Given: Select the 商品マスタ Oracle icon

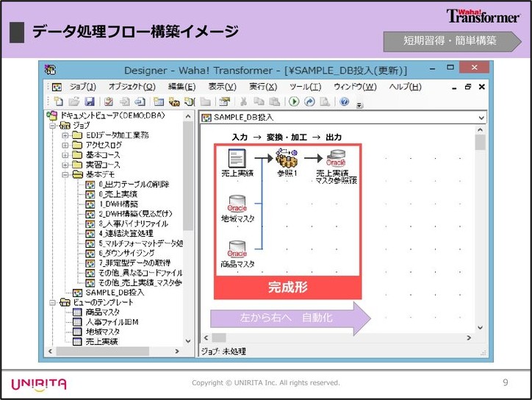Looking at the screenshot, I should tap(237, 249).
